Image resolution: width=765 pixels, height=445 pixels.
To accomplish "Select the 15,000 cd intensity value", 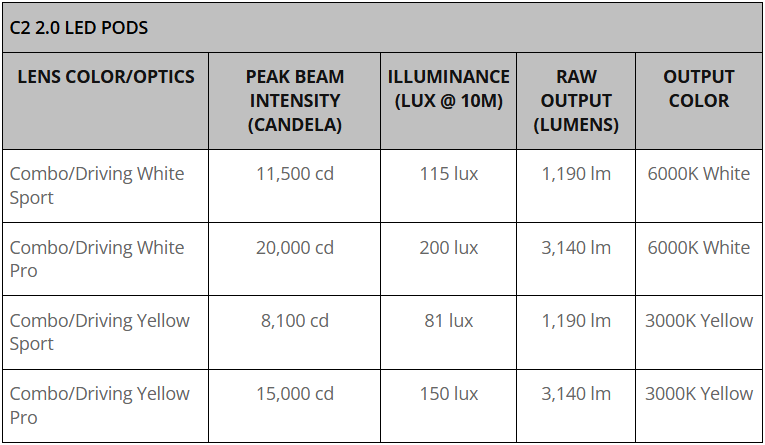I will (295, 394).
